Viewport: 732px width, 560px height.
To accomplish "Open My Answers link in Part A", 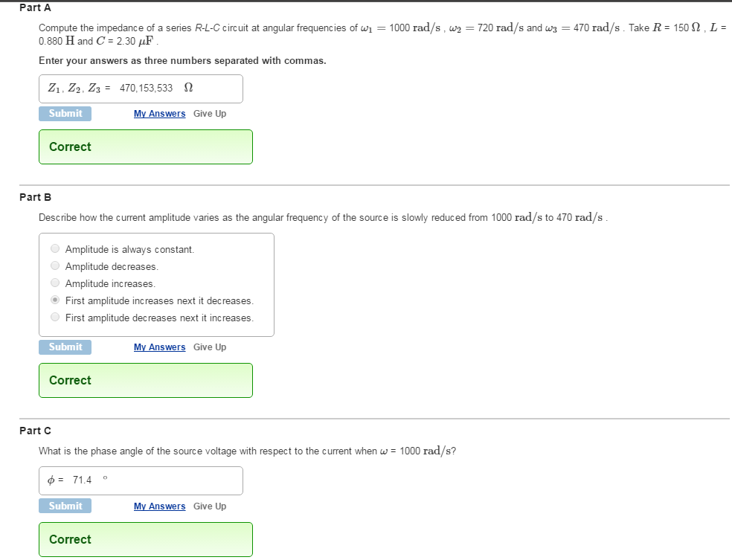I will pos(159,114).
